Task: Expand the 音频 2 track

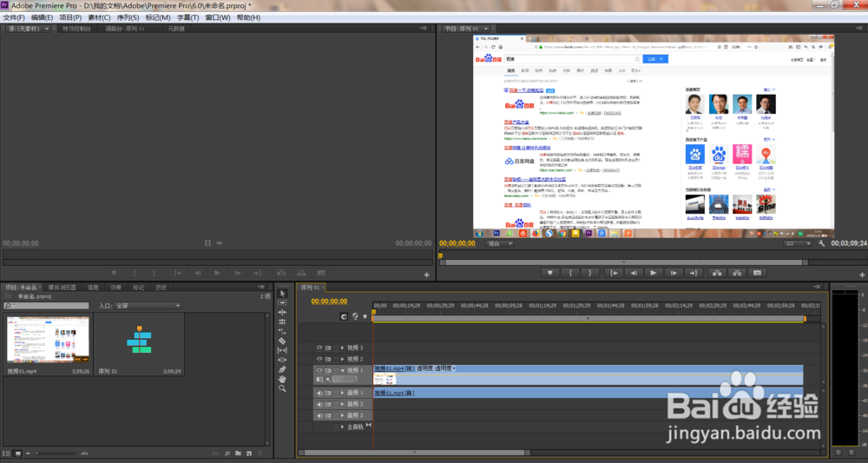Action: tap(343, 404)
